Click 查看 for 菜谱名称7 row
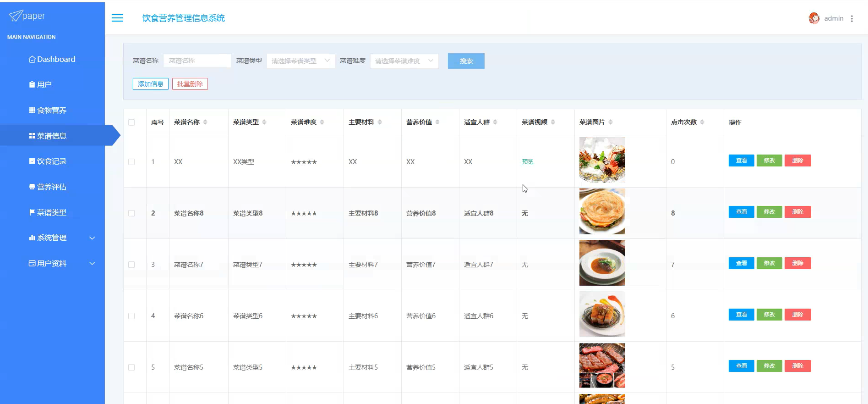The width and height of the screenshot is (868, 404). (x=741, y=263)
